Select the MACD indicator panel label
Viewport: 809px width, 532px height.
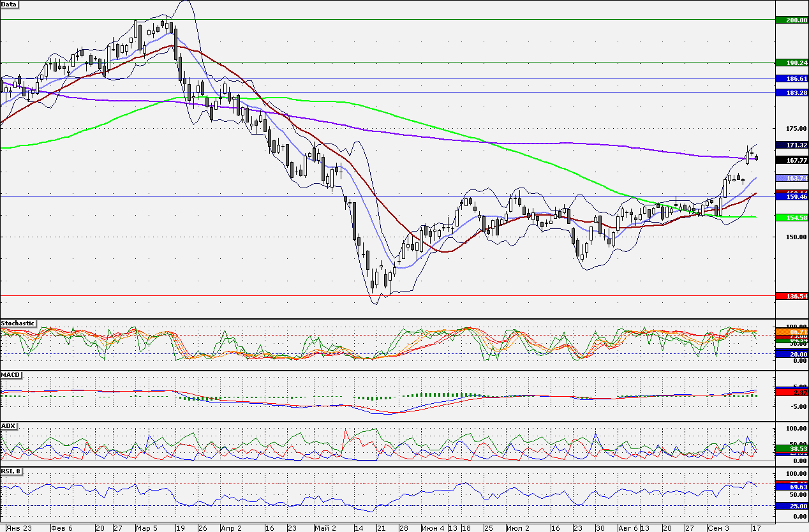coord(10,374)
